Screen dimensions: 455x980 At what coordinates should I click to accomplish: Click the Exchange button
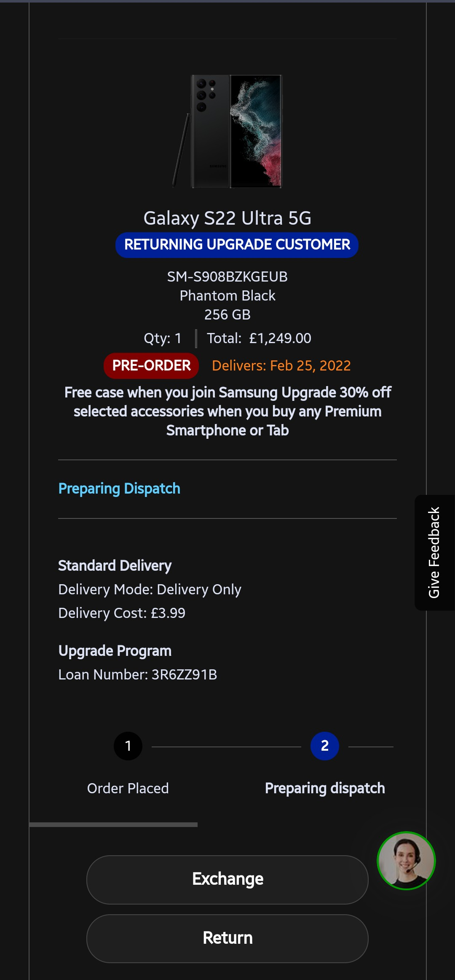227,879
